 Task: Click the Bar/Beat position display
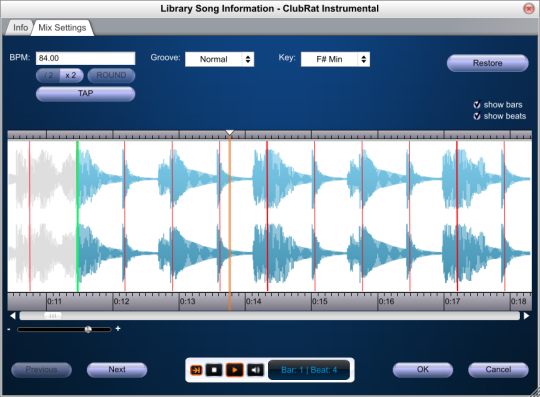point(309,370)
